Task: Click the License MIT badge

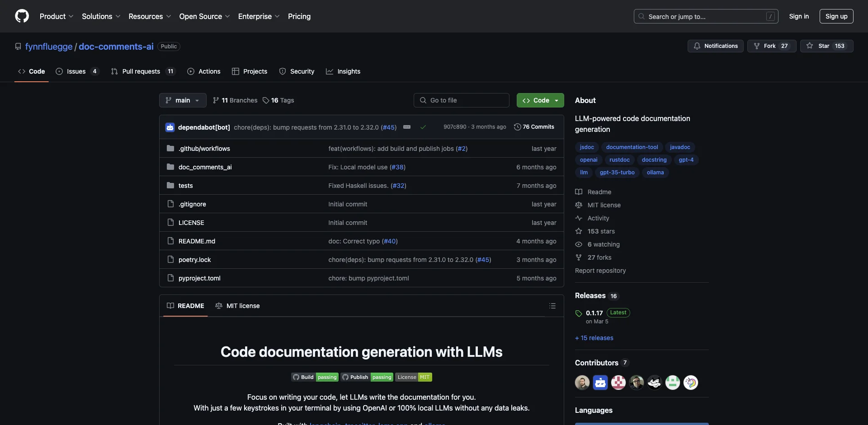Action: click(414, 377)
